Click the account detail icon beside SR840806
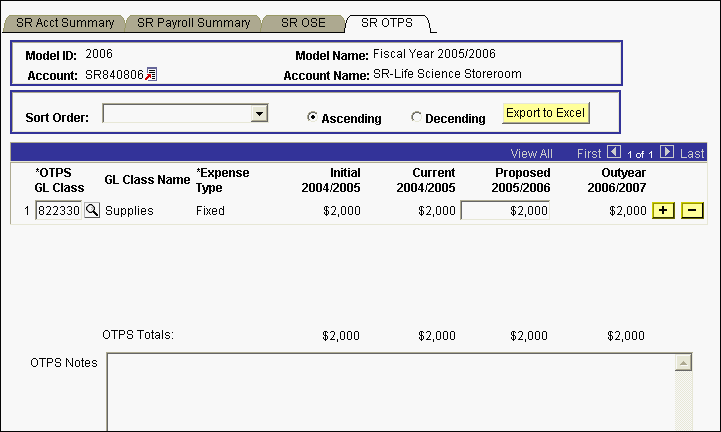The image size is (721, 432). [151, 74]
